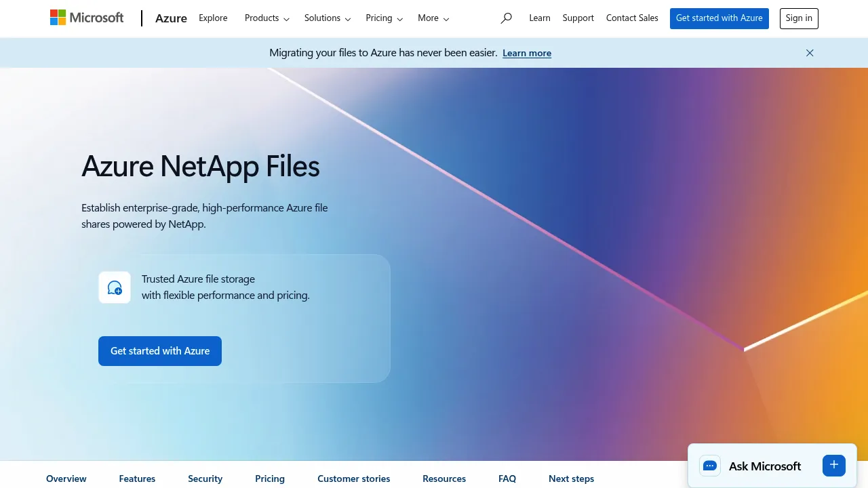Switch to the Features tab
Image resolution: width=868 pixels, height=488 pixels.
click(x=137, y=479)
